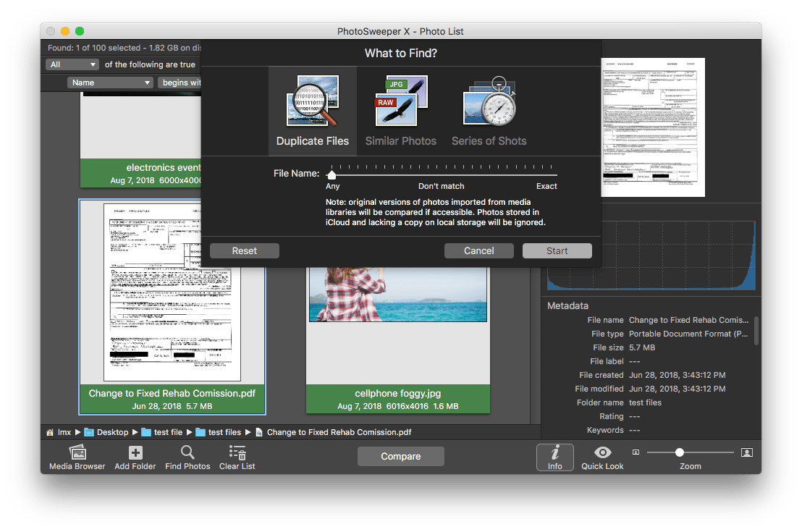
Task: Click the small thumbnail zoom-out icon
Action: (636, 452)
